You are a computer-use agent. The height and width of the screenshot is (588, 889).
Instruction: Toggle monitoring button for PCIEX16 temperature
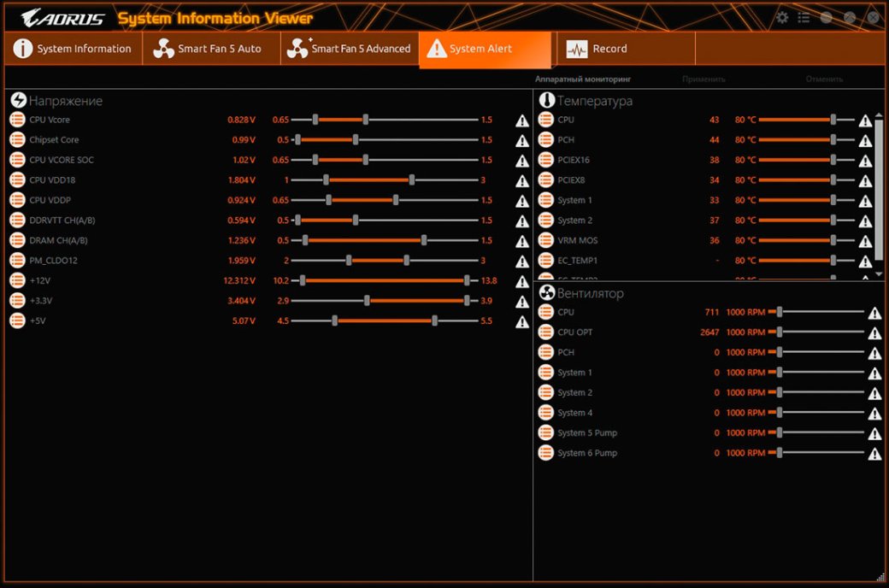tap(545, 160)
